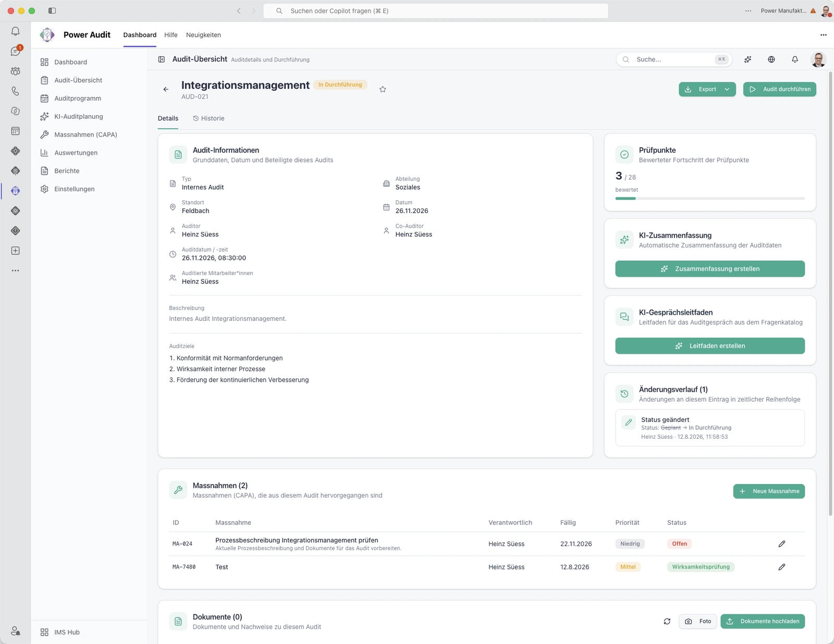Open the Calendar icon in Teams rail

(16, 131)
